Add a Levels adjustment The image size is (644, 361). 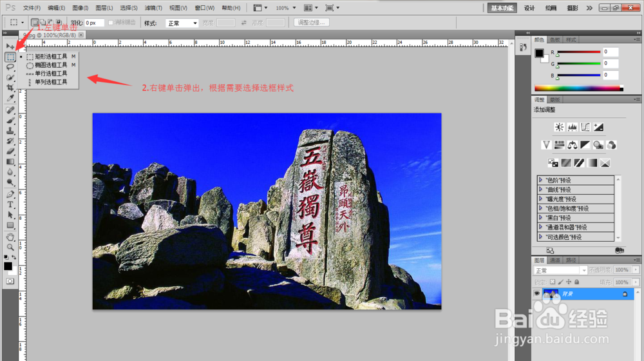572,127
